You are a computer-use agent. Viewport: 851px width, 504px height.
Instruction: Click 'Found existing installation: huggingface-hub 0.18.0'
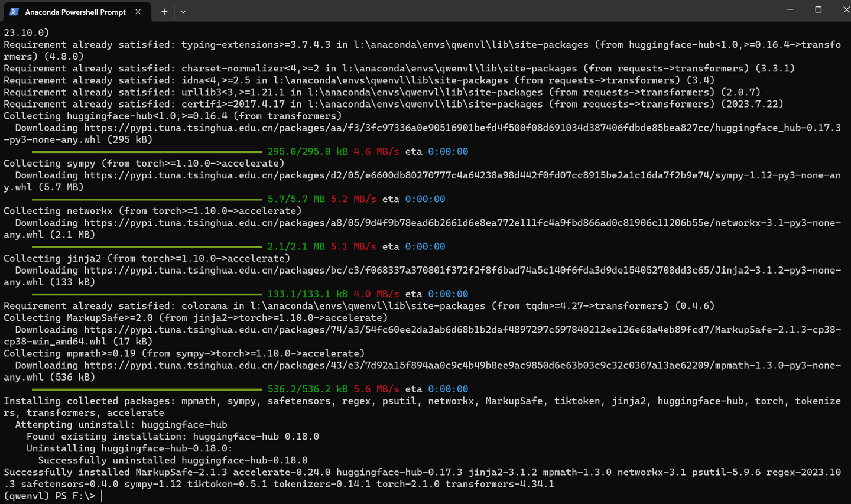[x=173, y=437]
